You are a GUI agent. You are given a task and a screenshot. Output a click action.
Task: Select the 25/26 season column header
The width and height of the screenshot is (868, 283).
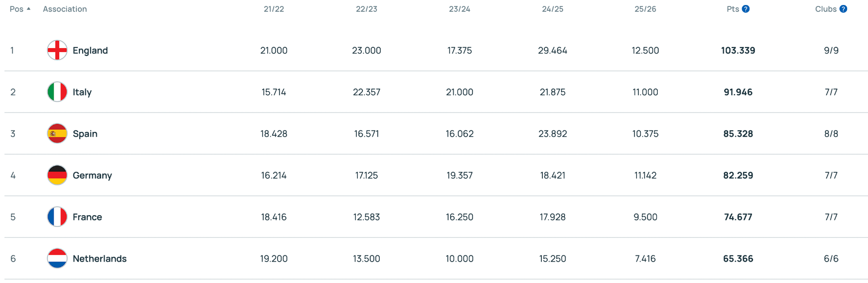[645, 9]
